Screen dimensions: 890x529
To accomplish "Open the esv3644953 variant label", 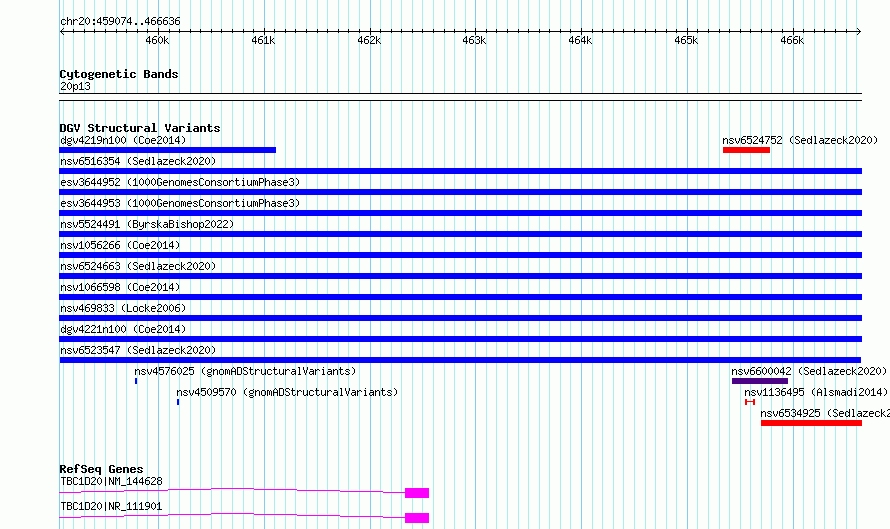I will point(180,203).
